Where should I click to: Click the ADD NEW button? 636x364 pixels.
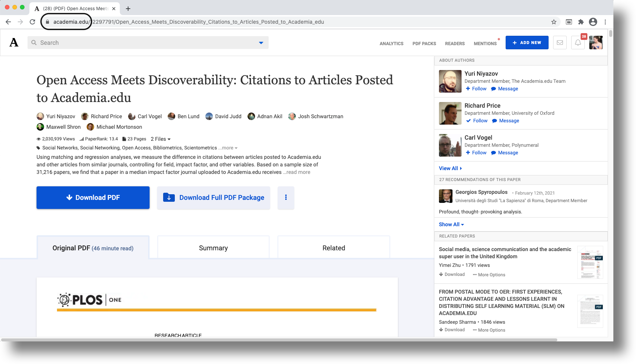pos(527,43)
